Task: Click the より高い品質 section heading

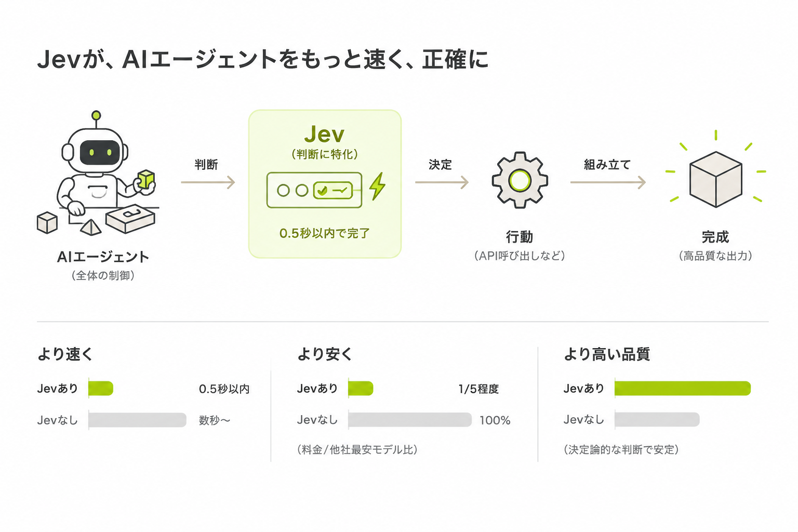Action: pyautogui.click(x=607, y=354)
